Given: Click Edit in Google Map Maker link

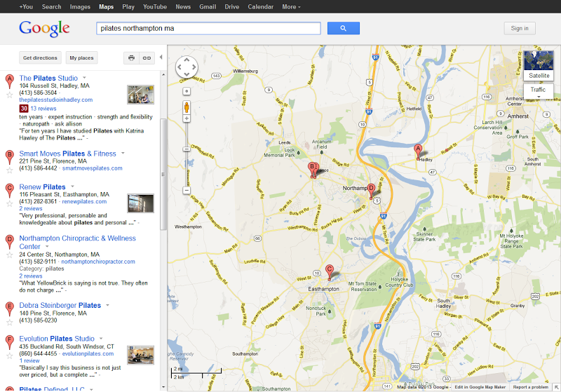Looking at the screenshot, I should (x=480, y=387).
